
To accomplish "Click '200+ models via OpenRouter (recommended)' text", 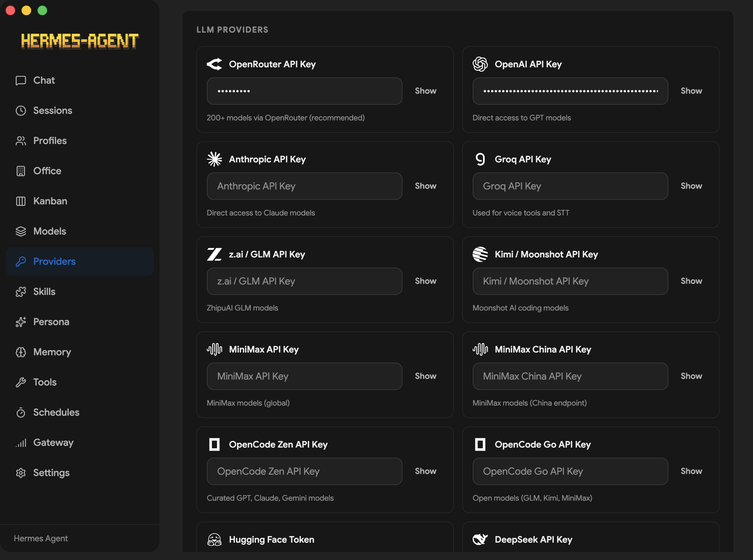I will pos(286,118).
